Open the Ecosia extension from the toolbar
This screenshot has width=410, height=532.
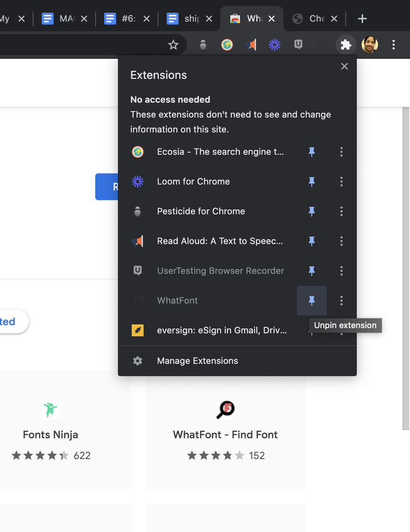coord(227,45)
